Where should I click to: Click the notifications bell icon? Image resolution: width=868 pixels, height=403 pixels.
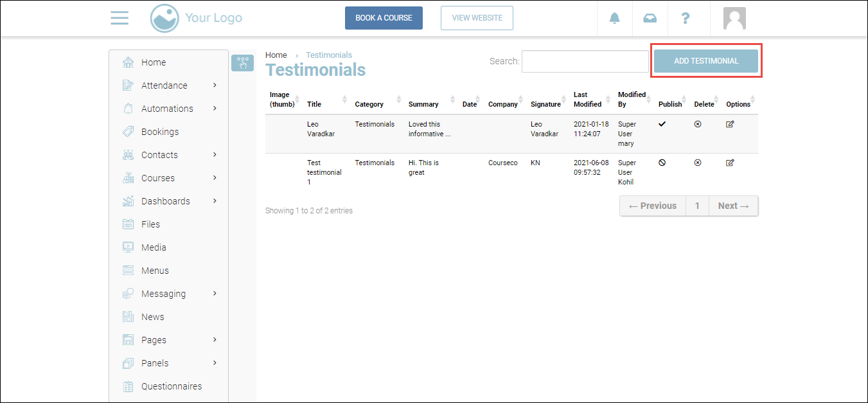tap(615, 18)
